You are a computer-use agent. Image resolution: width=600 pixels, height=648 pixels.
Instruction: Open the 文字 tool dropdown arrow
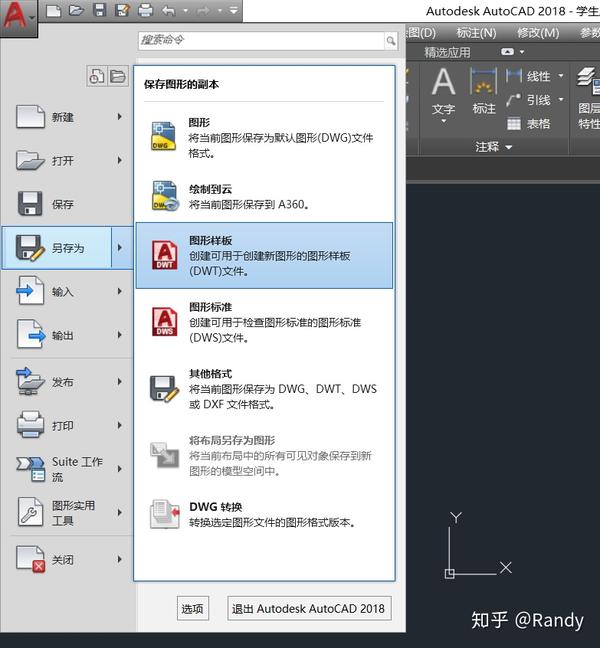[443, 121]
